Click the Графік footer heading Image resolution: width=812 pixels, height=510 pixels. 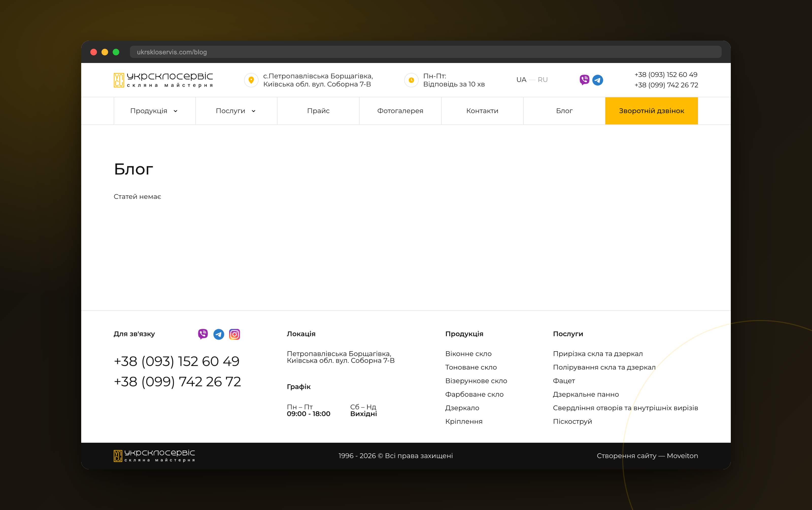click(x=298, y=387)
